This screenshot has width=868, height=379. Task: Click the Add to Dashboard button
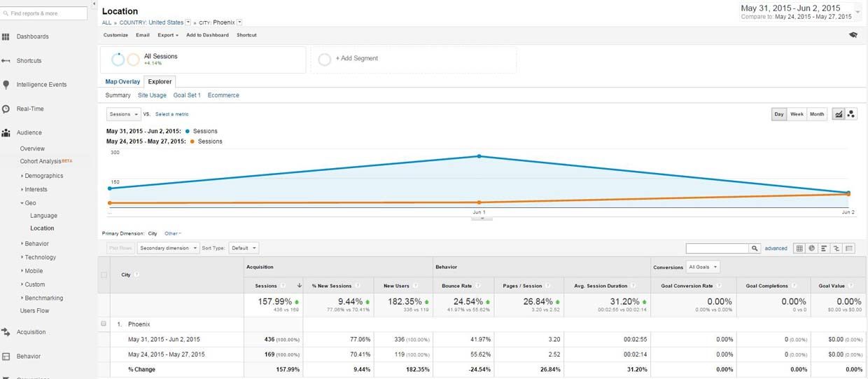207,35
